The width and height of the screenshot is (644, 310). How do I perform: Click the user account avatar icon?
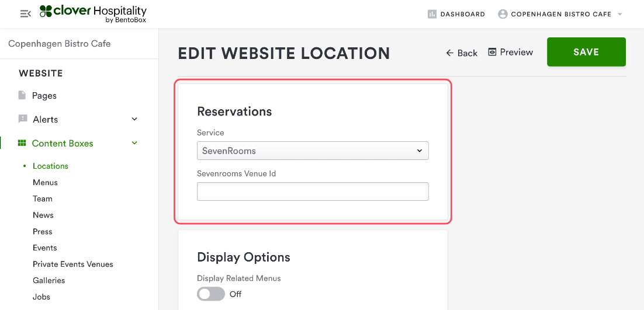[x=503, y=14]
